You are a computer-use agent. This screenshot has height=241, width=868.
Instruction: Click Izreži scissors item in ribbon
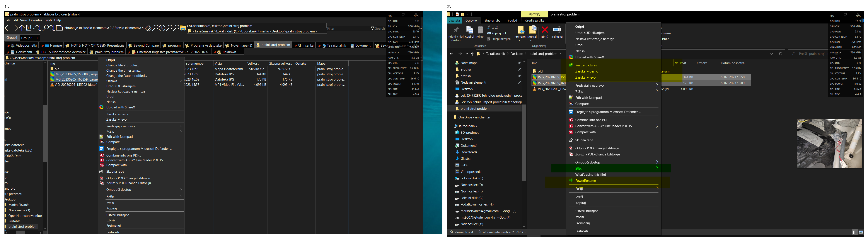pos(493,28)
